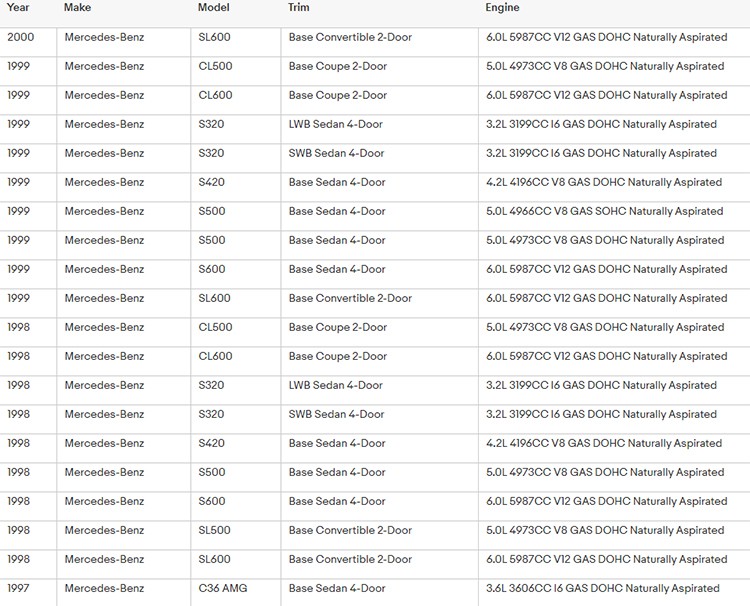Select the 5.0L 4966CC SOHC engine cell
Screen dimensions: 750x606
pos(604,211)
